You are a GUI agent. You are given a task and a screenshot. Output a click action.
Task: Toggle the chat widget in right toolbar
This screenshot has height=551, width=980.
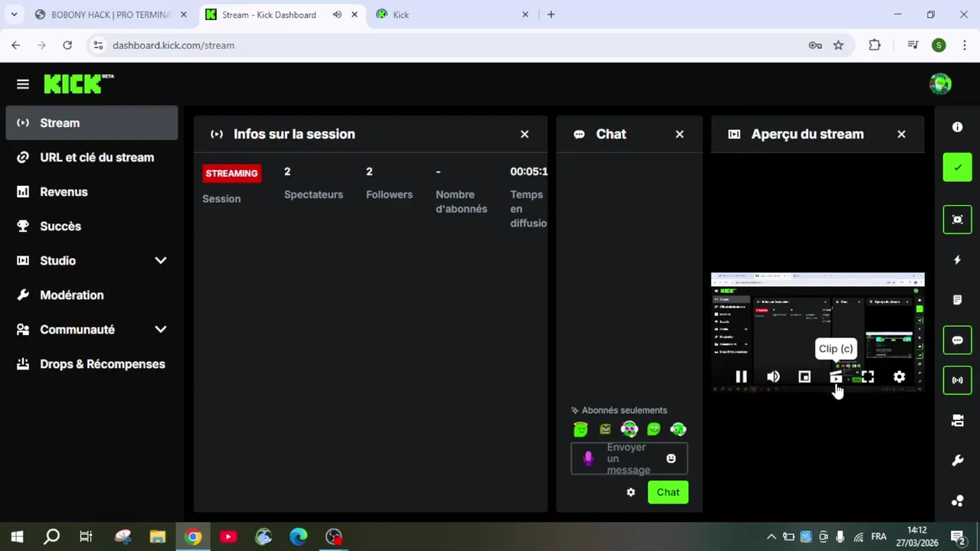957,340
